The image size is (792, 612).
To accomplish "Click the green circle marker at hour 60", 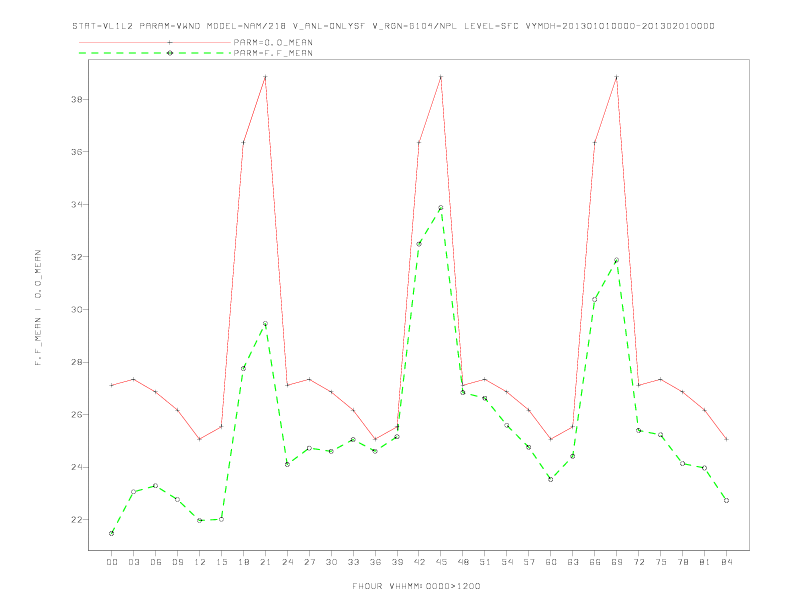I will [x=551, y=479].
